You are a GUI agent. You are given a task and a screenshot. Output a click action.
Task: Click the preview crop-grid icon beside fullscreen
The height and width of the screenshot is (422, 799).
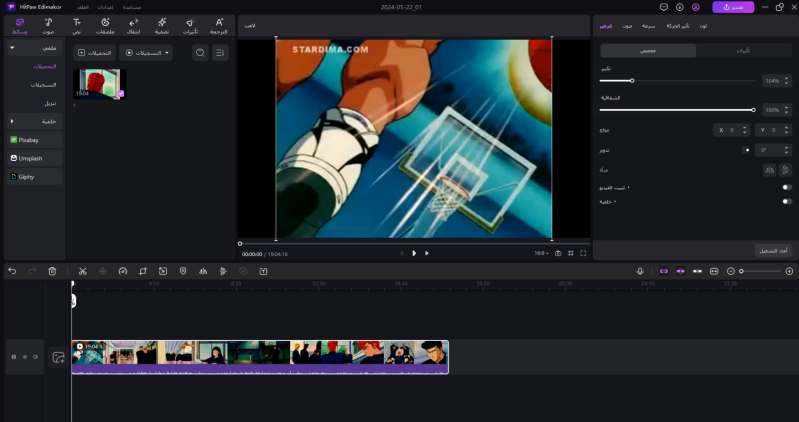[571, 253]
